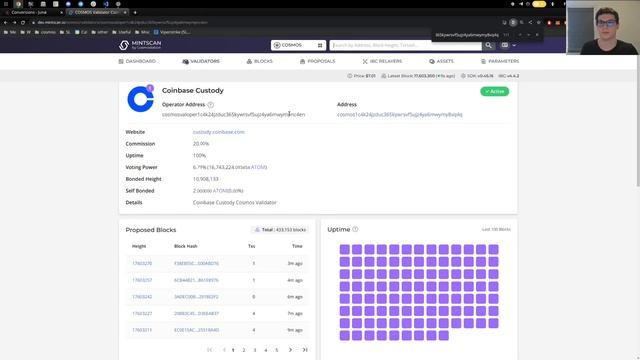Open the cosmos bookmarks folder
This screenshot has height=360, width=640.
click(x=45, y=32)
